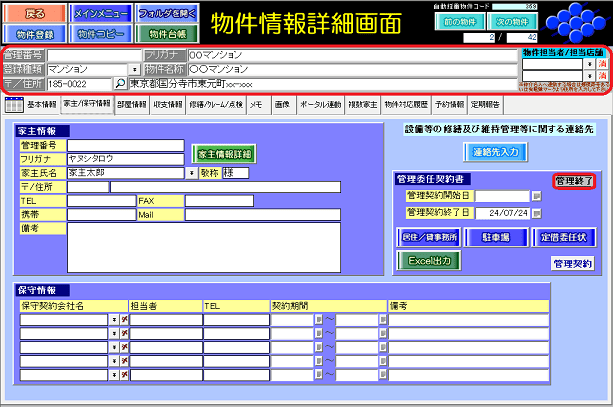This screenshot has width=613, height=407.
Task: Expand the 家主氏名 dropdown arrow
Action: [191, 172]
